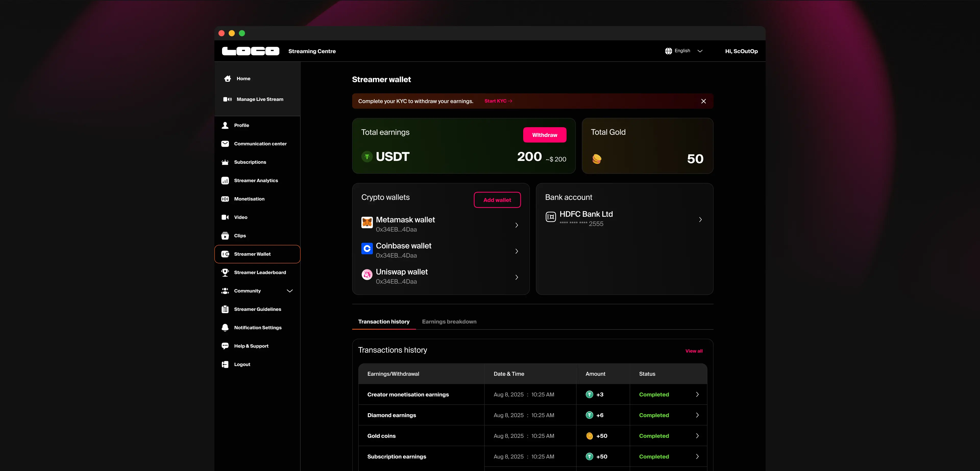
Task: Click the Help & Support chat icon
Action: pos(225,346)
